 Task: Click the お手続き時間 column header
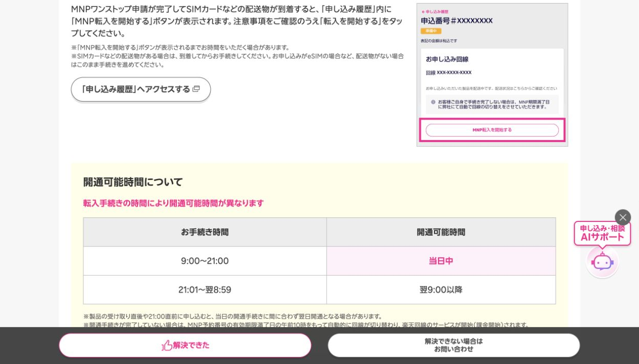(x=205, y=232)
